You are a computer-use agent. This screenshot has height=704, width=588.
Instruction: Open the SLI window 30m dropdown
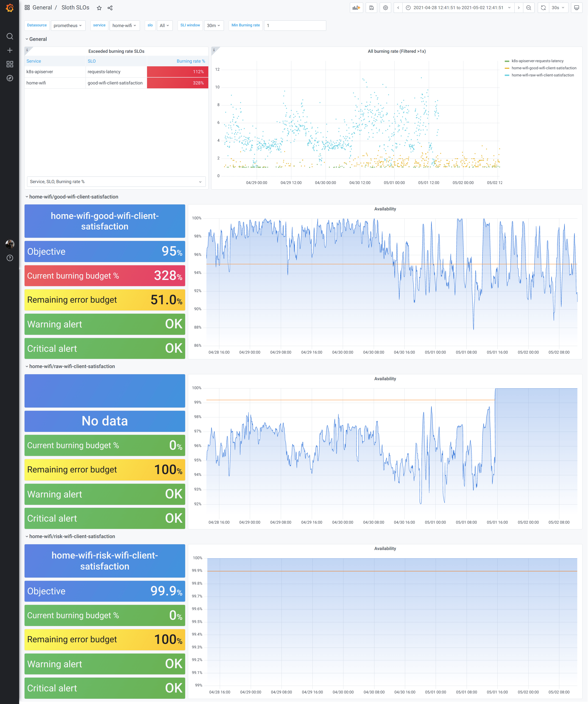pos(214,25)
